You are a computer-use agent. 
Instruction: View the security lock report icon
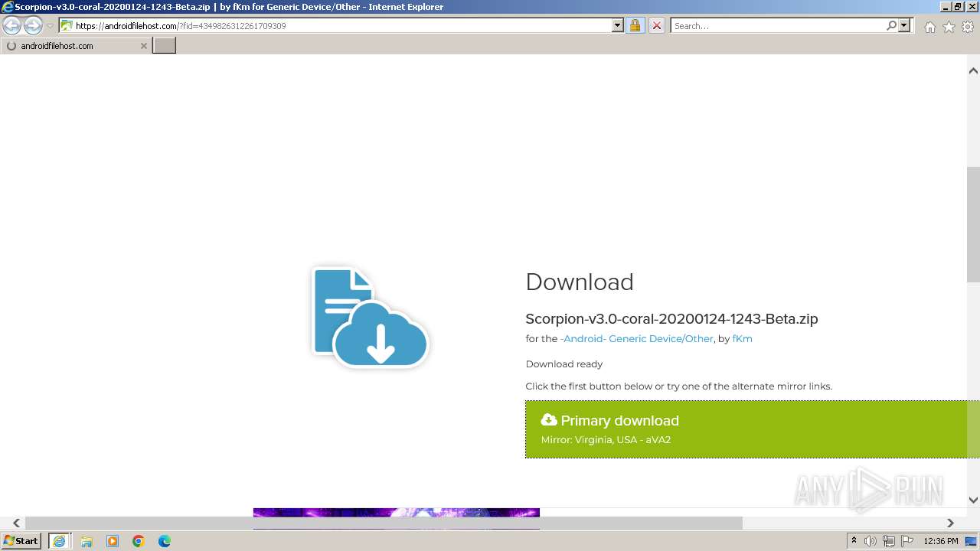[635, 26]
